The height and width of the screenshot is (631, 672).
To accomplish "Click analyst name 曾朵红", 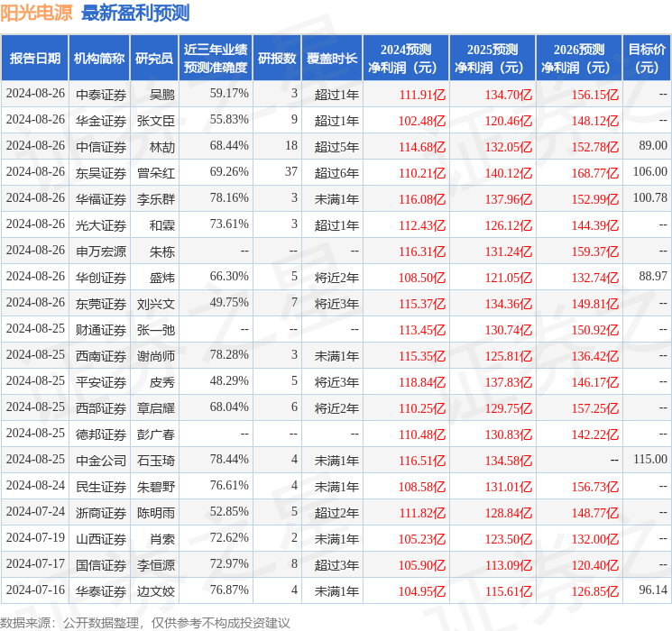I will 155,173.
